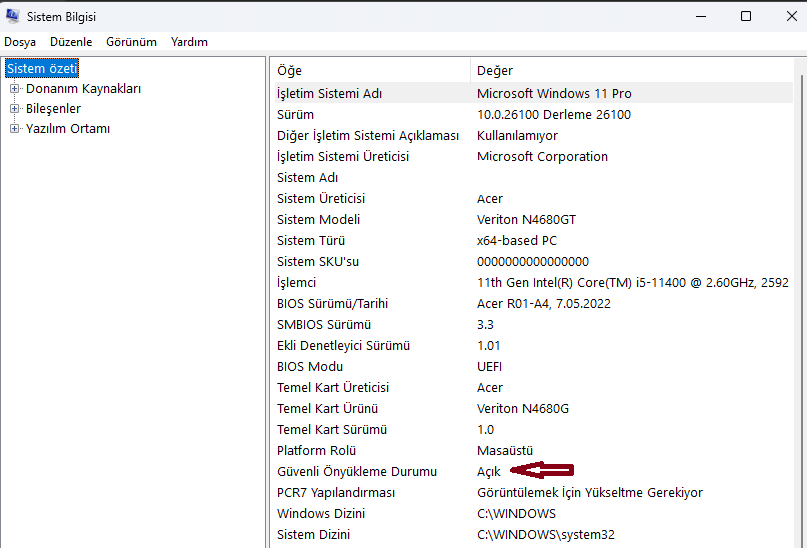Select the Sistem Adı row
This screenshot has height=548, width=807.
click(534, 178)
